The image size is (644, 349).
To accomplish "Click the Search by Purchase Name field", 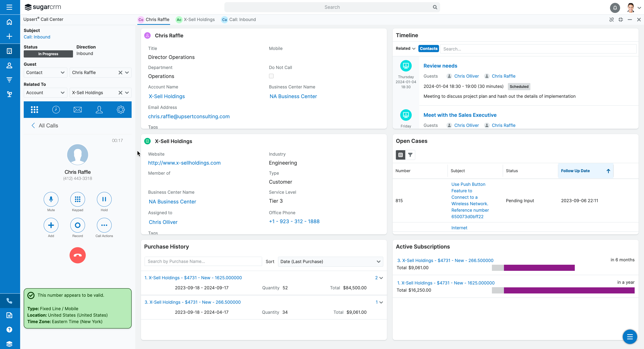I will pos(203,261).
